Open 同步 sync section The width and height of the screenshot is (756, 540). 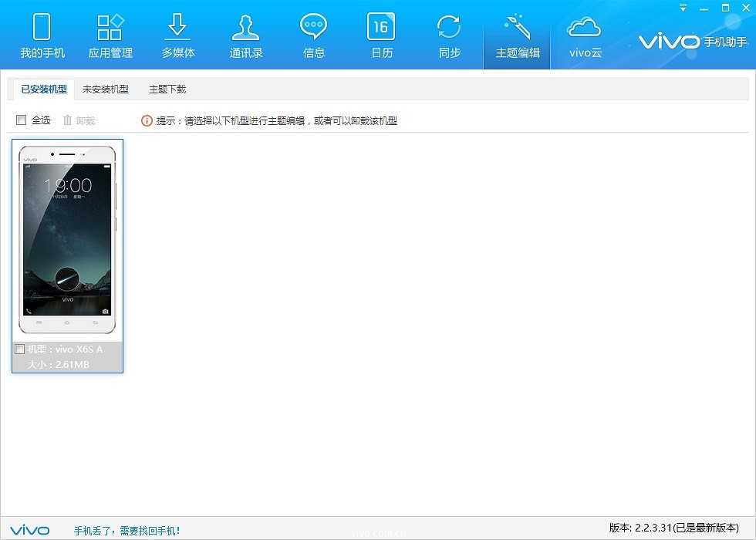pyautogui.click(x=449, y=35)
